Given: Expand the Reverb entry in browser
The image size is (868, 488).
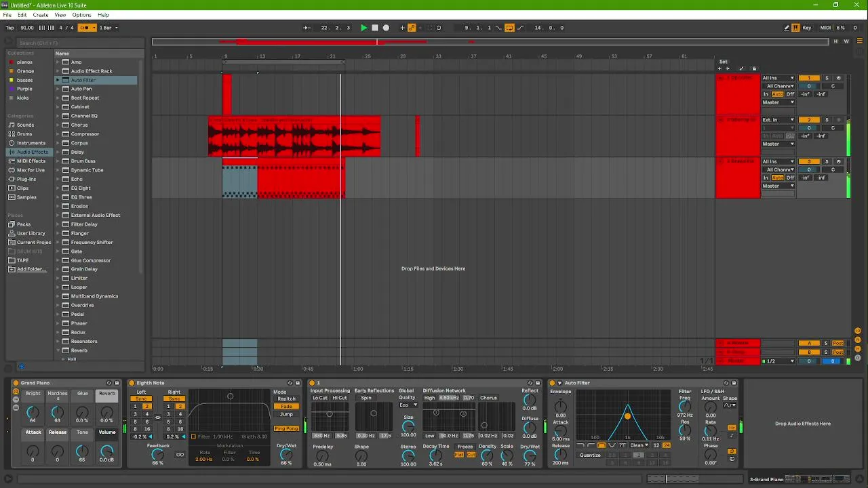Looking at the screenshot, I should [x=57, y=350].
